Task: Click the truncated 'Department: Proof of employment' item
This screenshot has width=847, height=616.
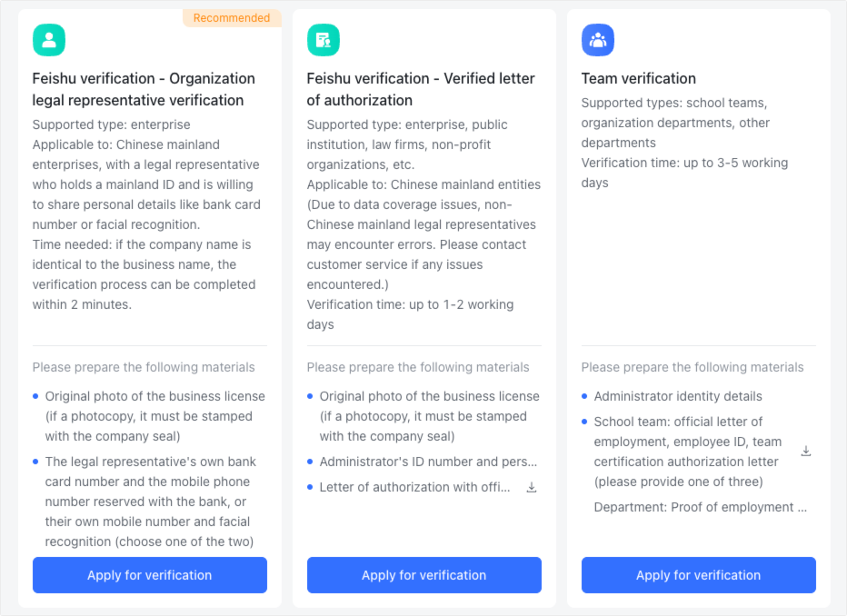Action: tap(700, 507)
